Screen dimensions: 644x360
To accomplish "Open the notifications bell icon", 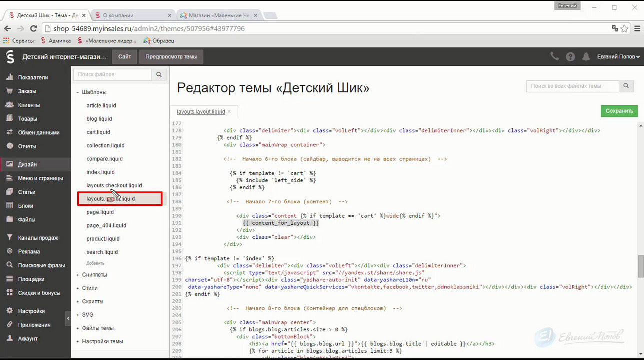I will [586, 57].
